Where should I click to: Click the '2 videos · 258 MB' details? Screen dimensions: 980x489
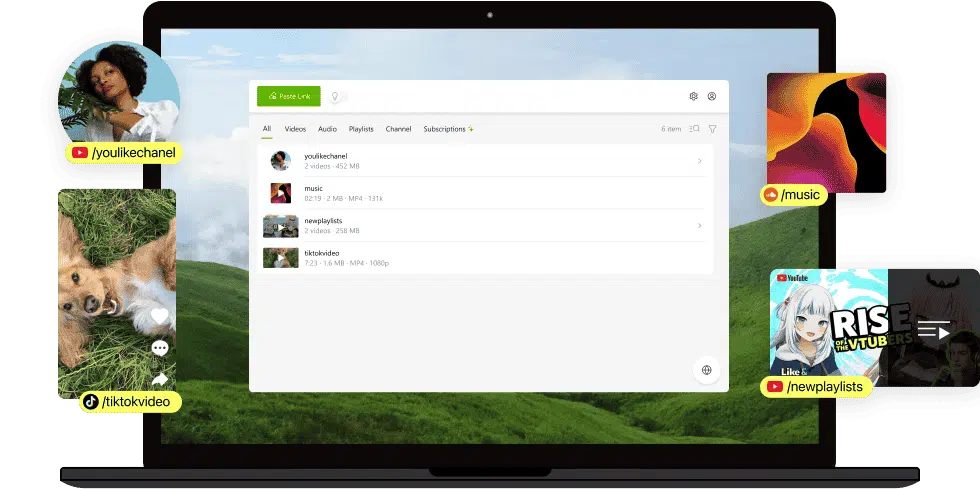(332, 231)
